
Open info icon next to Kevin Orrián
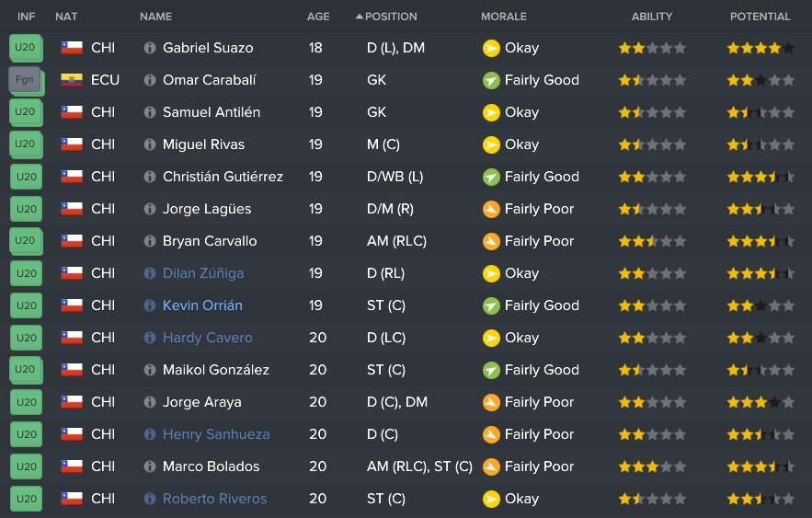pyautogui.click(x=150, y=305)
